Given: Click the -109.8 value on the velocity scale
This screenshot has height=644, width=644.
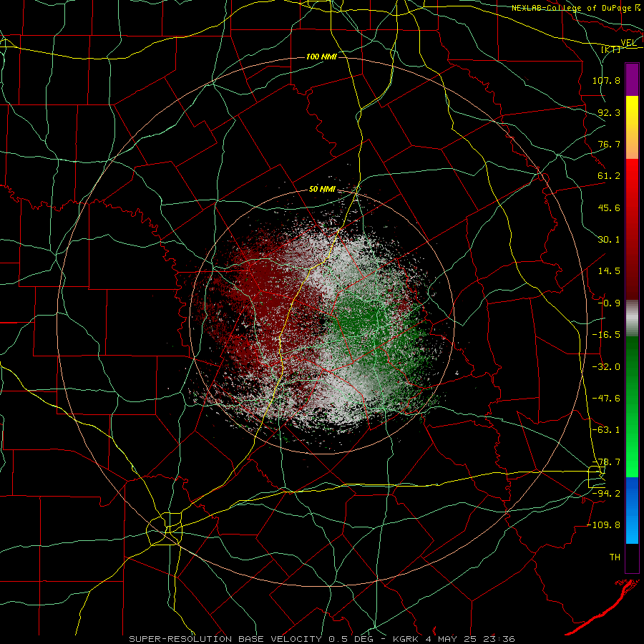Looking at the screenshot, I should [604, 525].
